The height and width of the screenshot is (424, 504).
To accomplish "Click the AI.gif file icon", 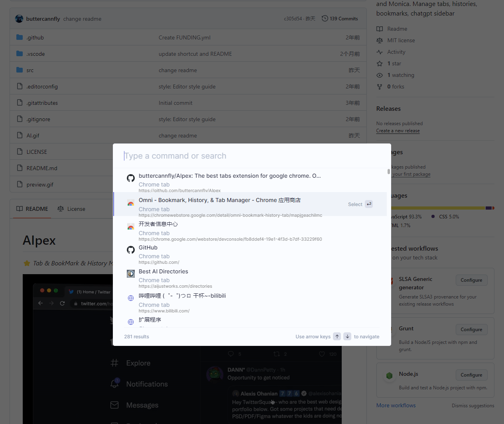I will [20, 135].
